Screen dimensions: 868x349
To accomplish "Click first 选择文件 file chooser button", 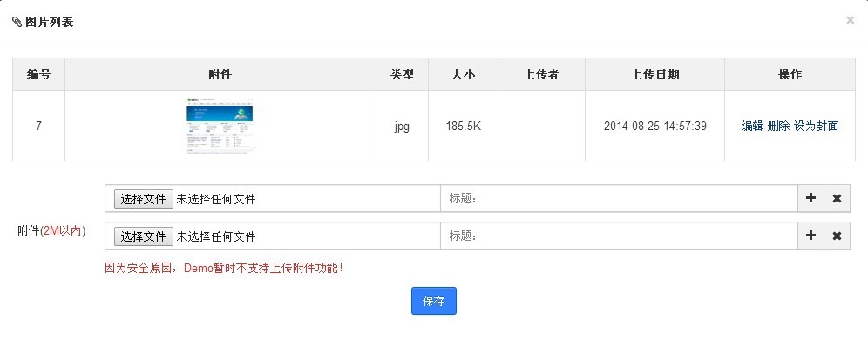I will point(142,199).
